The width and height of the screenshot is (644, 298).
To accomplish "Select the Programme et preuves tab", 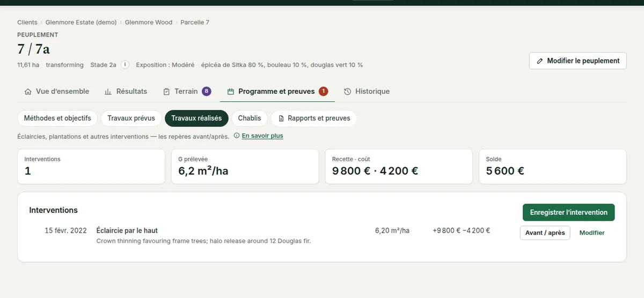I will pos(277,92).
